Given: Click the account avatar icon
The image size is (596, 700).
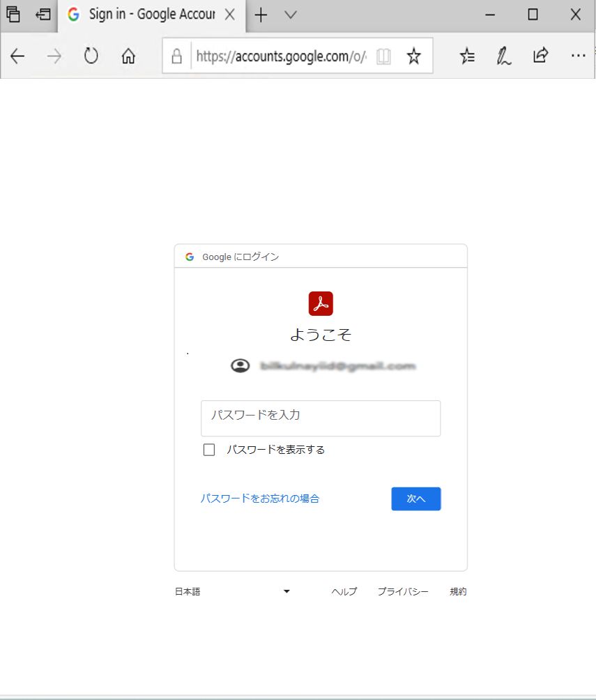Looking at the screenshot, I should tap(240, 365).
